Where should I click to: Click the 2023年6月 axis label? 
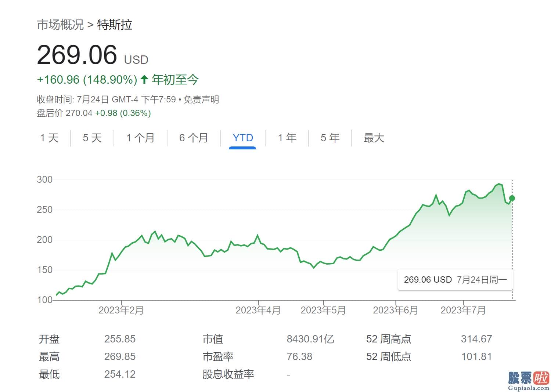[396, 311]
